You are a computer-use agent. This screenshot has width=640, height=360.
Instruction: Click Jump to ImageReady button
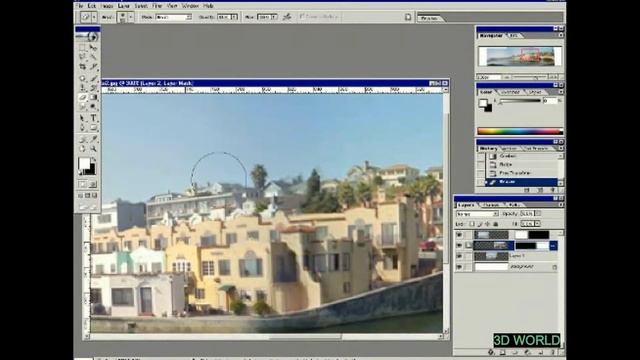[88, 207]
